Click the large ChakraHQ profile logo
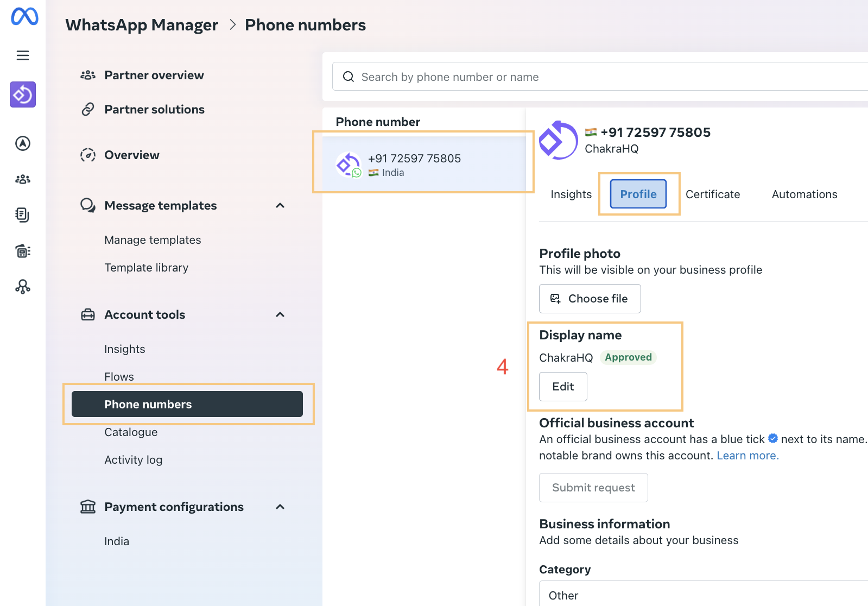Screen dimensions: 868x606 click(x=558, y=140)
